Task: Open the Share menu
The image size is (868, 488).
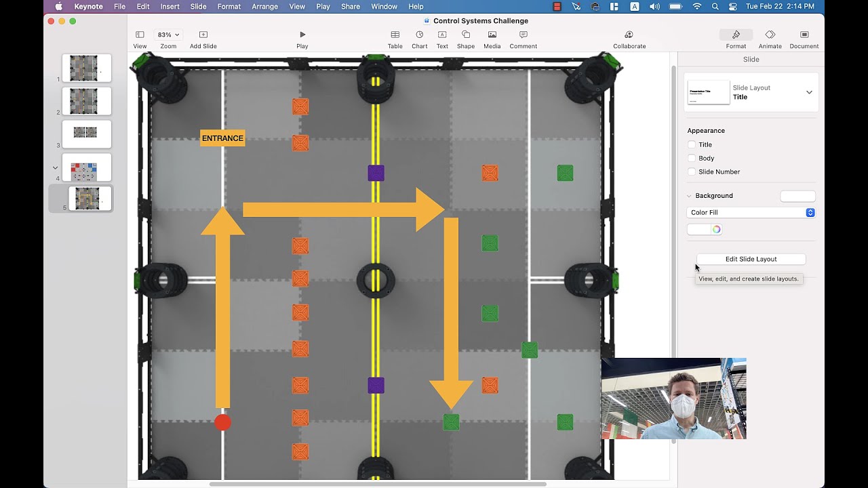Action: [351, 7]
